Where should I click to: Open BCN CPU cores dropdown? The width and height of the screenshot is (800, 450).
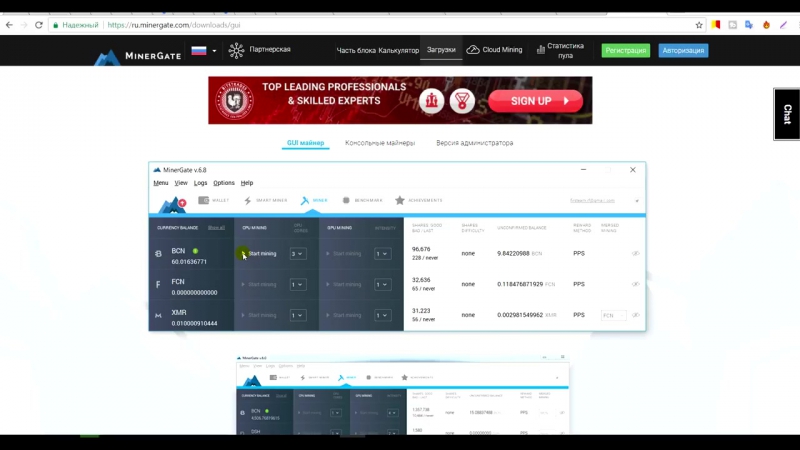tap(298, 254)
